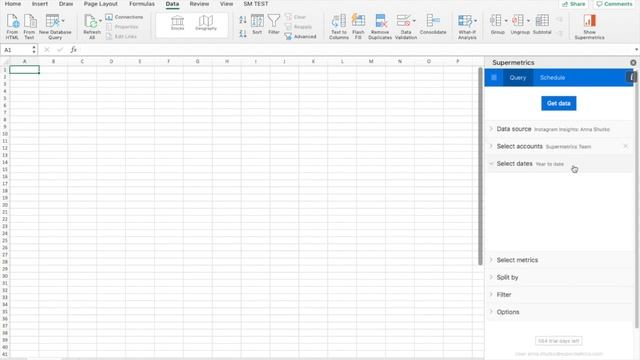Expand the Split by section
Image resolution: width=640 pixels, height=360 pixels.
559,277
